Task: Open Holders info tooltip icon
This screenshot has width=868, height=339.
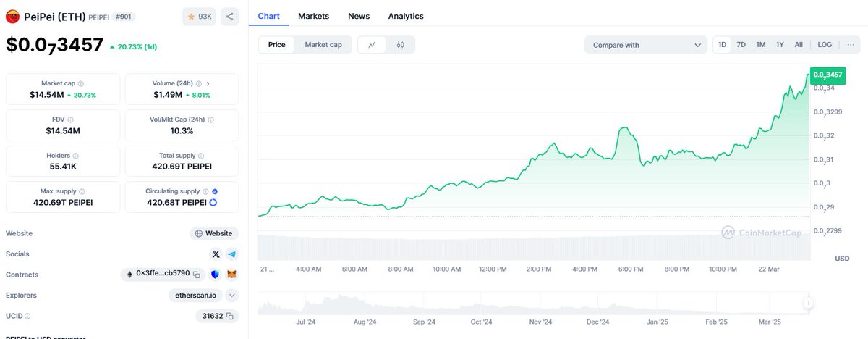Action: 75,156
